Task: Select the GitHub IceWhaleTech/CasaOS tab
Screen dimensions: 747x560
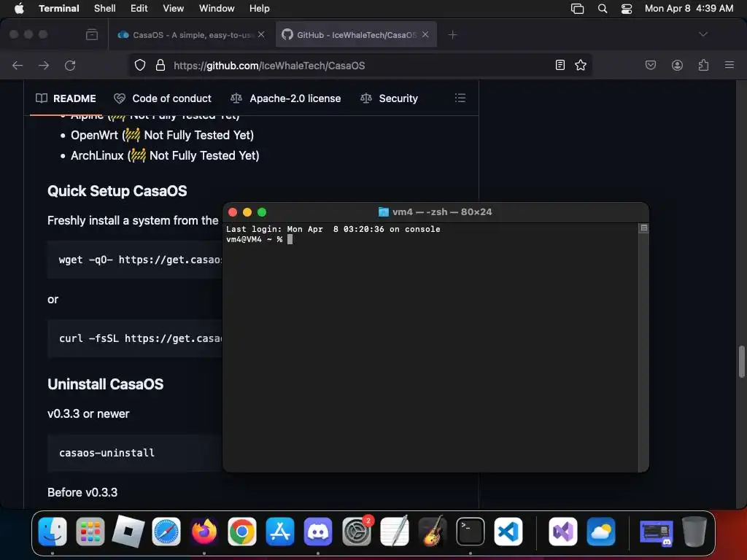Action: tap(356, 34)
